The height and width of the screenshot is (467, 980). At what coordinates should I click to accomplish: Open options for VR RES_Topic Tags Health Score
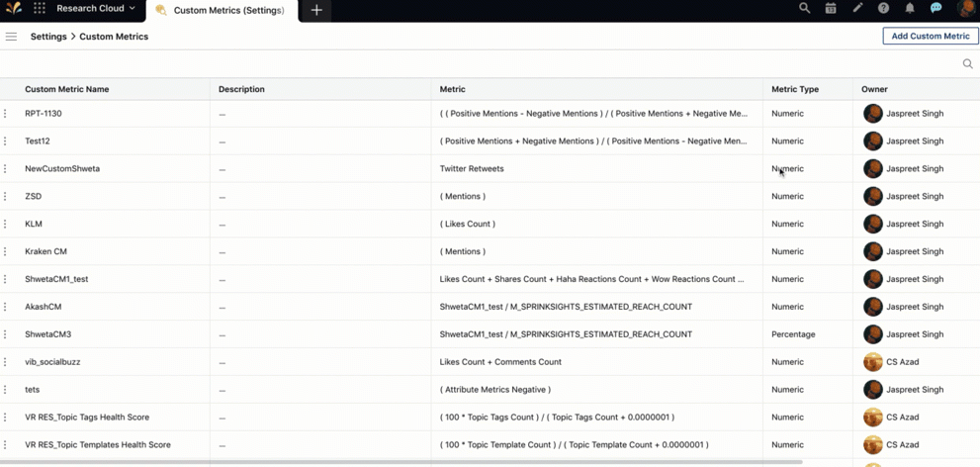coord(6,417)
